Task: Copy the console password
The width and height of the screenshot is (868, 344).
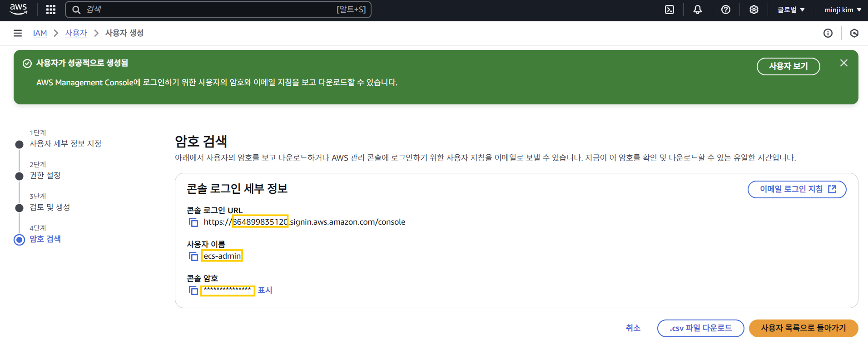Action: (x=193, y=290)
